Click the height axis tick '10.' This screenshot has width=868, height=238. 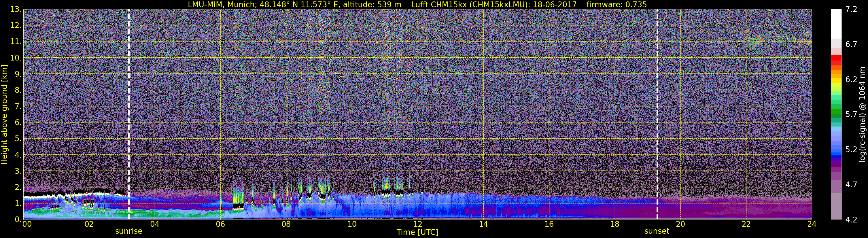[x=16, y=58]
